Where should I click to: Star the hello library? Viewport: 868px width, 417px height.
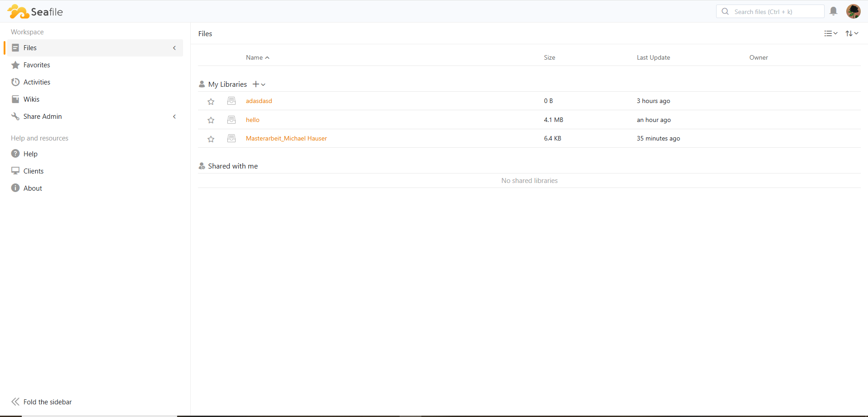click(x=211, y=120)
